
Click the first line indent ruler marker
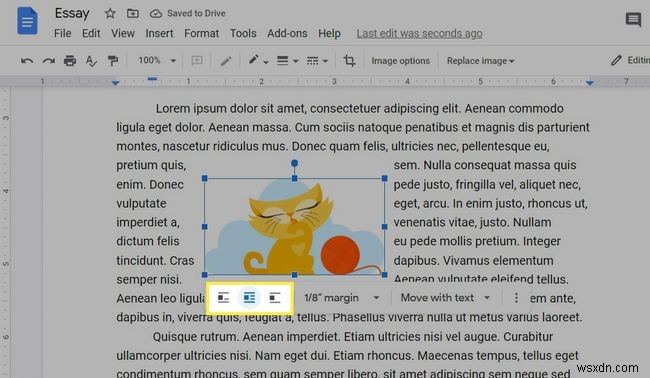tap(152, 79)
